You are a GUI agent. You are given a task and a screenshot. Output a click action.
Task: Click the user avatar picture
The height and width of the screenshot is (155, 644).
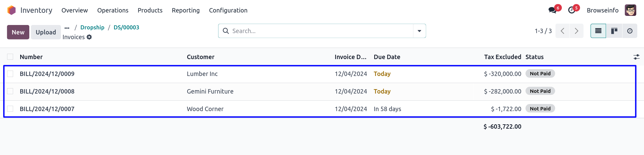[x=630, y=10]
